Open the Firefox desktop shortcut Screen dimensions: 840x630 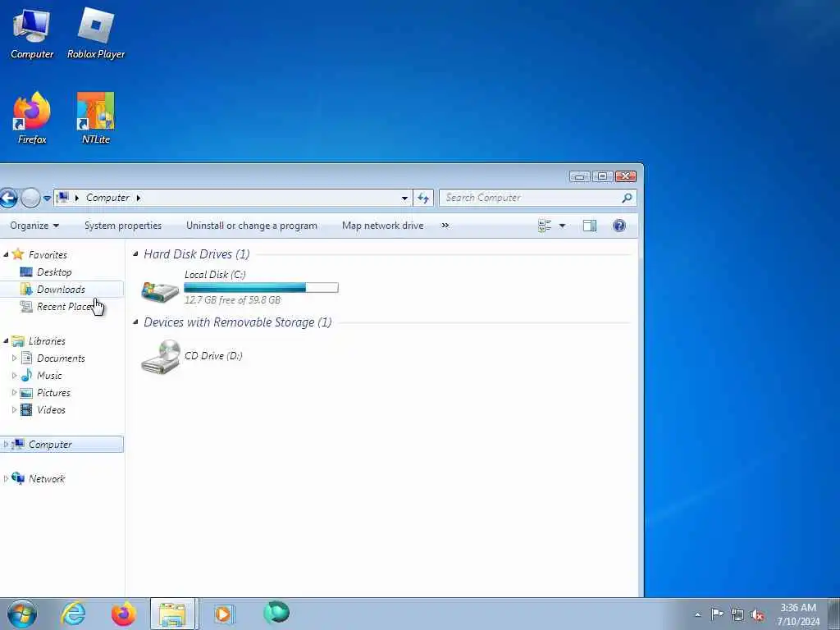coord(32,118)
